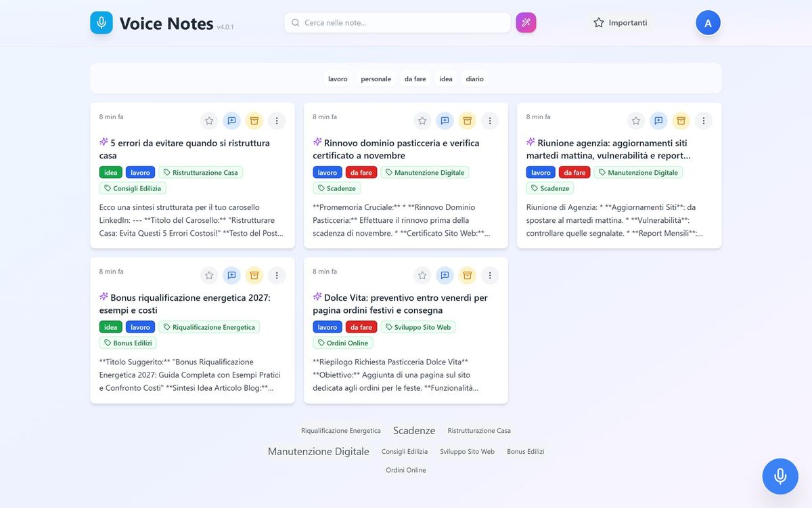Image resolution: width=812 pixels, height=508 pixels.
Task: Filter notes by 'diario' category chip
Action: (x=474, y=79)
